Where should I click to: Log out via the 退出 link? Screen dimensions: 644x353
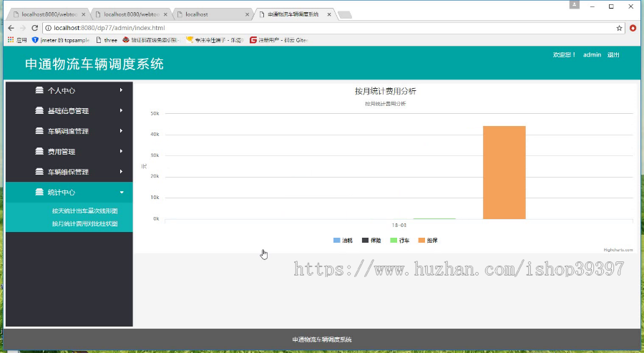tap(613, 54)
